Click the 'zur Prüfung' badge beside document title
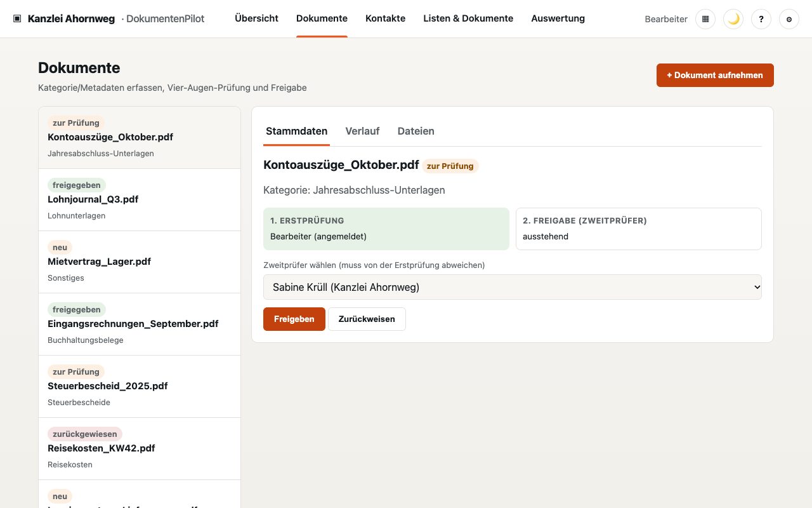This screenshot has height=508, width=812. [450, 166]
